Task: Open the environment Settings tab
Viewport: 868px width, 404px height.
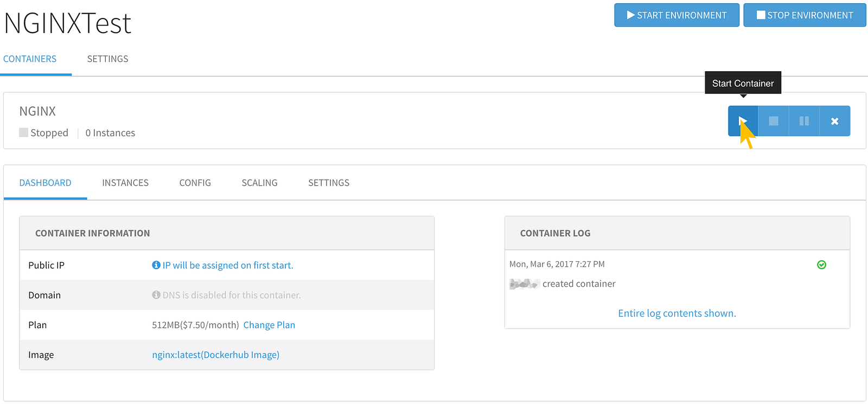Action: 108,59
